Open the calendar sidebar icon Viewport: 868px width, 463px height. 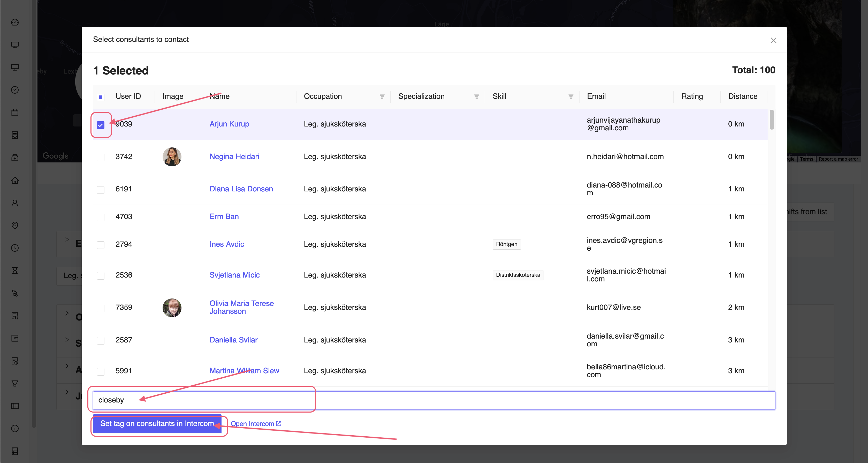[x=15, y=113]
